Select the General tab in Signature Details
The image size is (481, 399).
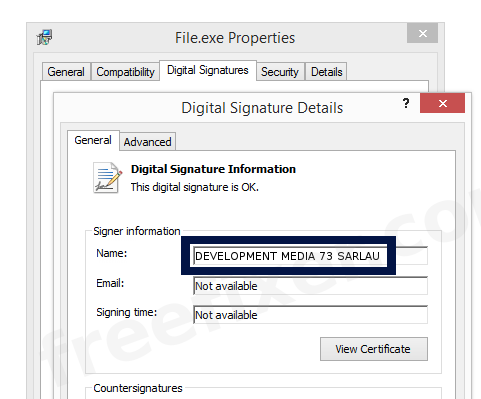click(93, 140)
